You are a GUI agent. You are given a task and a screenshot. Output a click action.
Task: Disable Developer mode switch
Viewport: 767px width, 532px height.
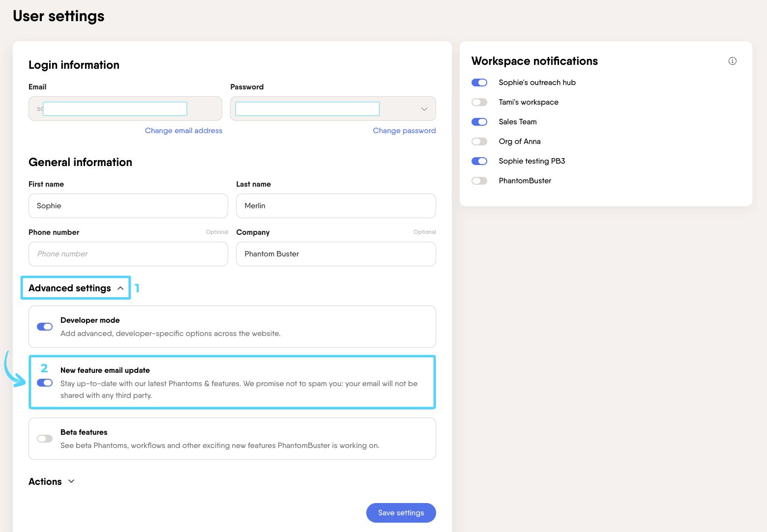pos(45,327)
